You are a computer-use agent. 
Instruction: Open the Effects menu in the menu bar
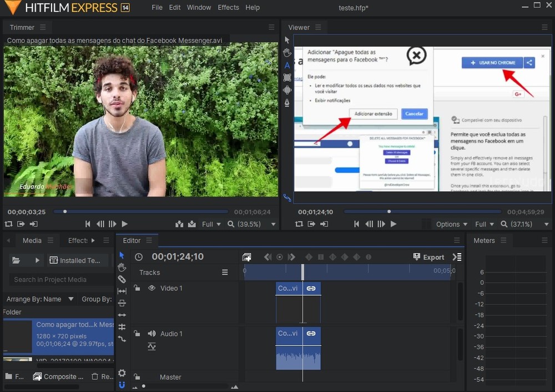pyautogui.click(x=228, y=7)
